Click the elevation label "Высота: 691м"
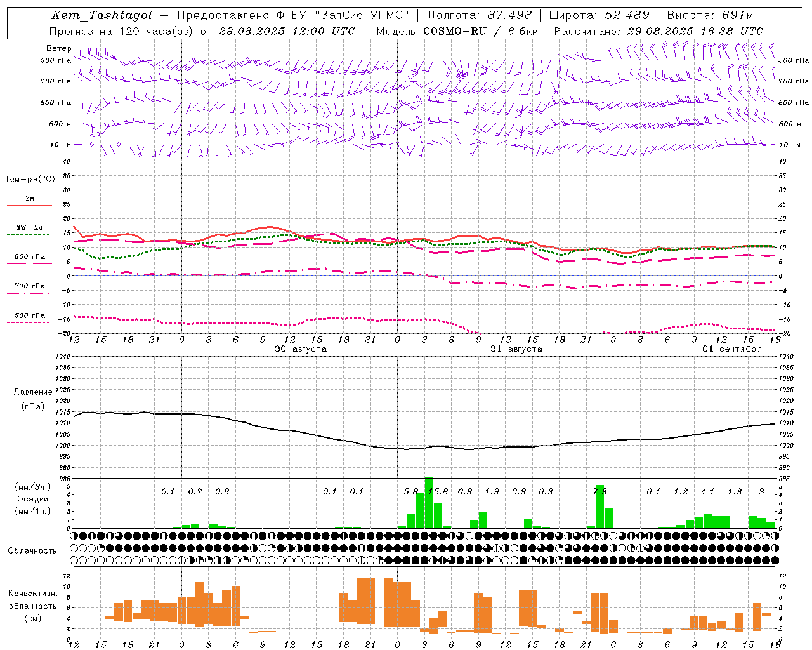The height and width of the screenshot is (650, 812). point(710,15)
